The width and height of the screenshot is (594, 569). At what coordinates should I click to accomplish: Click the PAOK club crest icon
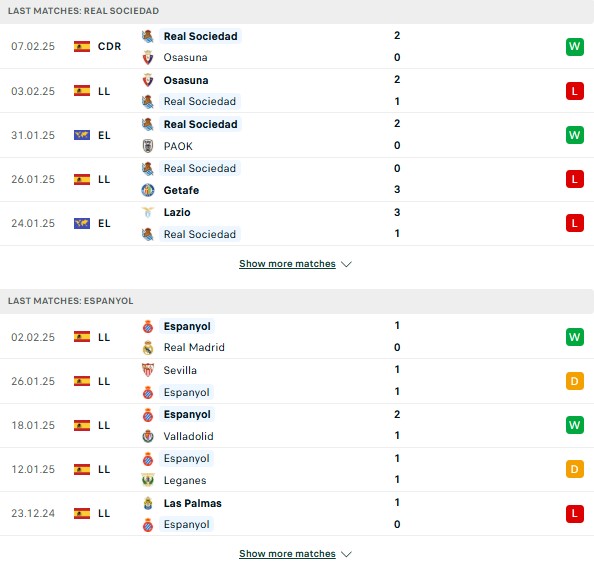(x=148, y=146)
